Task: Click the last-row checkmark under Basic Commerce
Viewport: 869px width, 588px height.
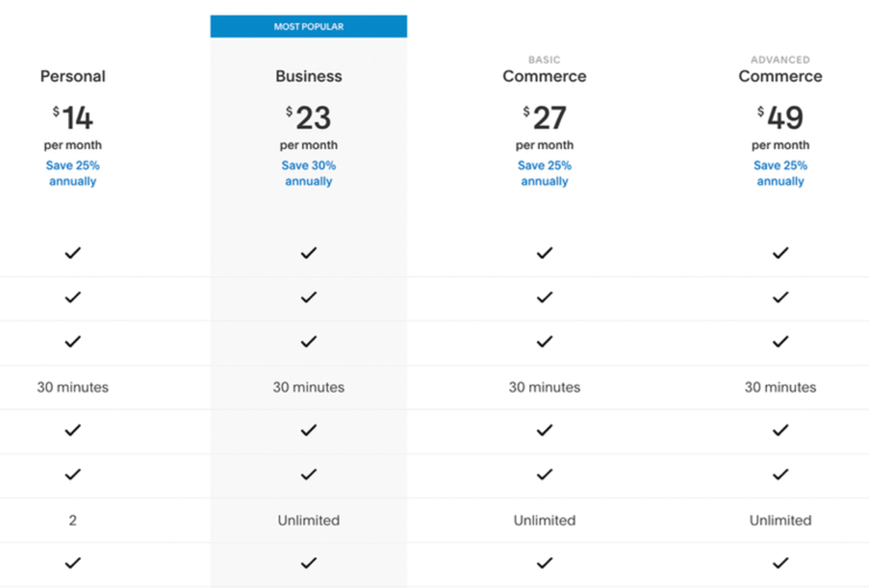Action: point(545,563)
